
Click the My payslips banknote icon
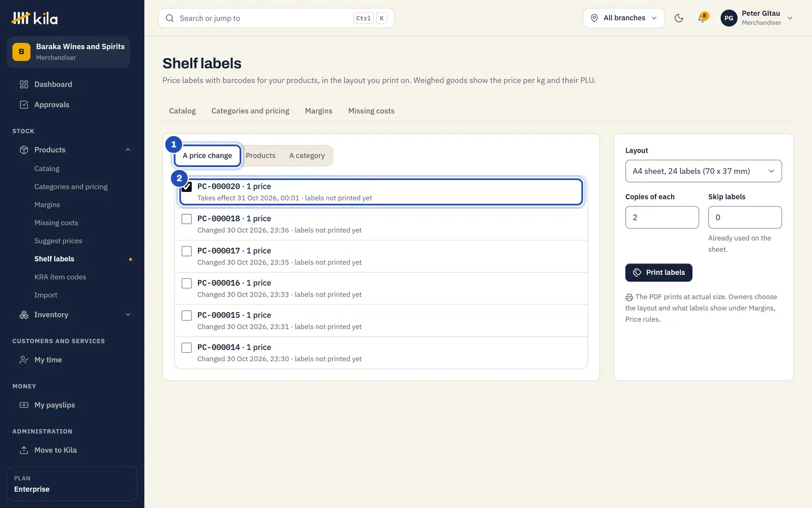click(24, 405)
